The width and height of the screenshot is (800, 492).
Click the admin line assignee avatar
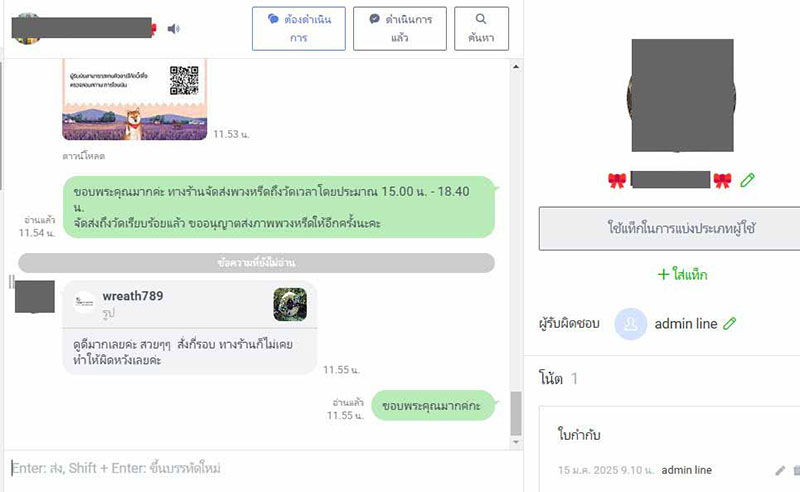pos(631,324)
